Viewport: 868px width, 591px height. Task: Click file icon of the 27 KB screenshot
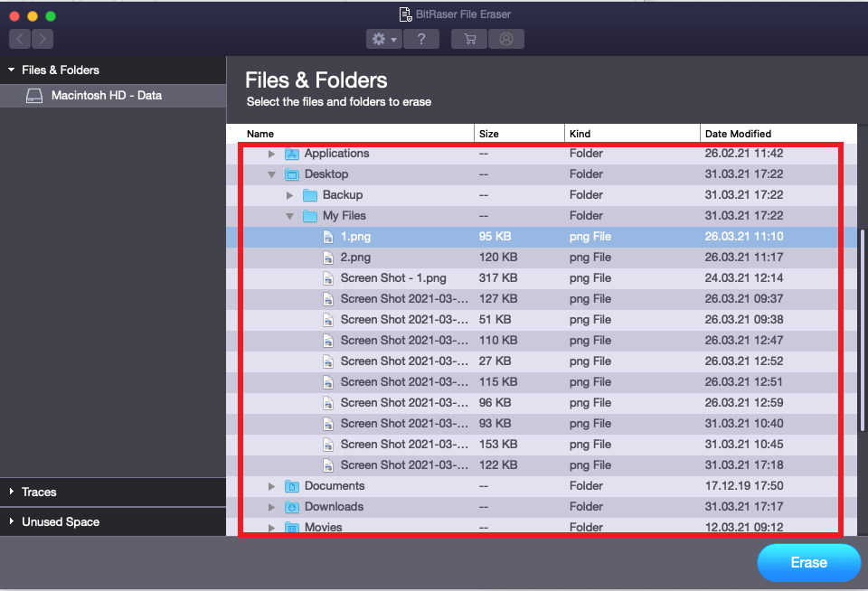pyautogui.click(x=328, y=361)
